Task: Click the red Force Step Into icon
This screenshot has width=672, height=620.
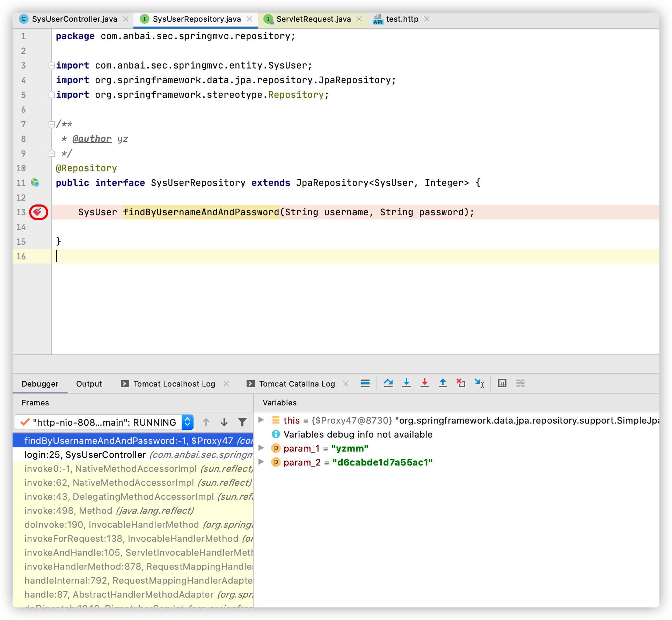Action: point(424,383)
